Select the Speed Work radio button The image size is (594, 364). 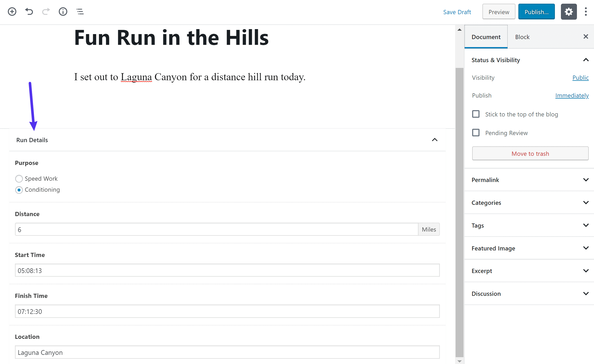(x=19, y=178)
